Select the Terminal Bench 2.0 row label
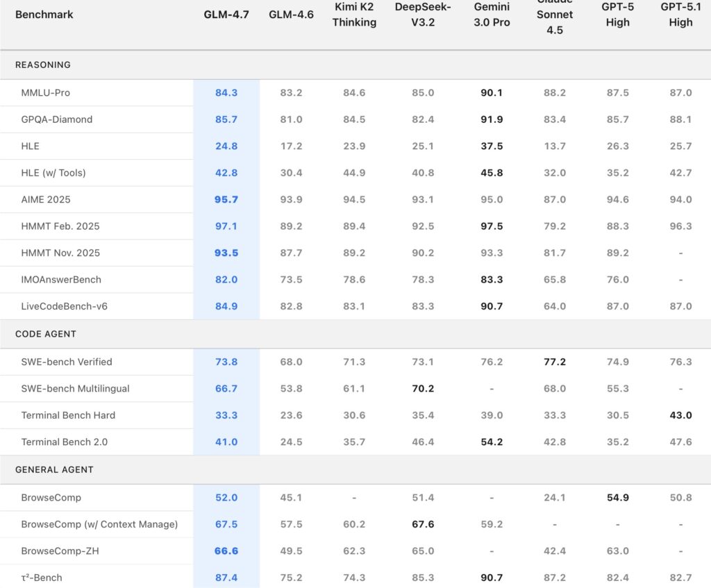The width and height of the screenshot is (711, 588). 65,442
